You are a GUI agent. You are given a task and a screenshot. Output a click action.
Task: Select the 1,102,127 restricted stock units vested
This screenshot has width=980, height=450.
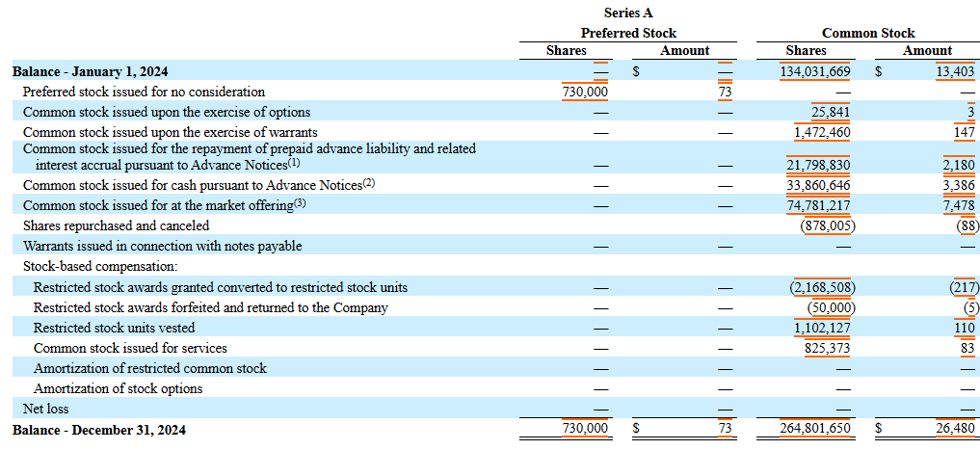(x=822, y=328)
